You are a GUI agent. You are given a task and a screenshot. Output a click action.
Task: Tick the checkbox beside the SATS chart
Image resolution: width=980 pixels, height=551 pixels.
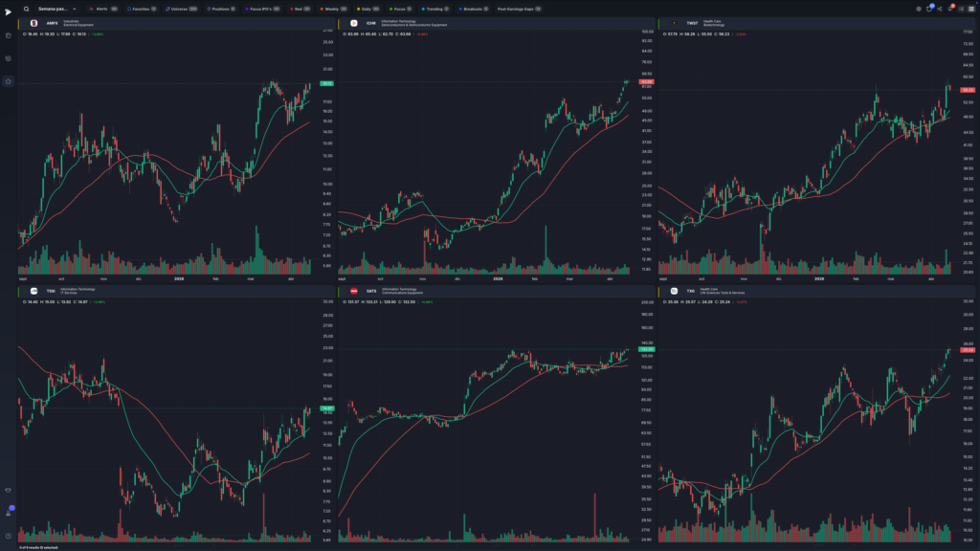344,291
